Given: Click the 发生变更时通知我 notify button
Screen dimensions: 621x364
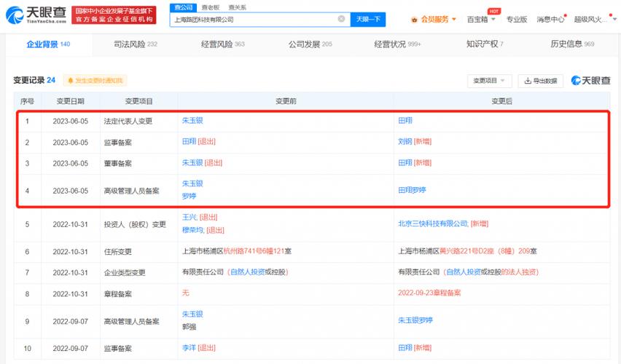Looking at the screenshot, I should click(x=95, y=81).
